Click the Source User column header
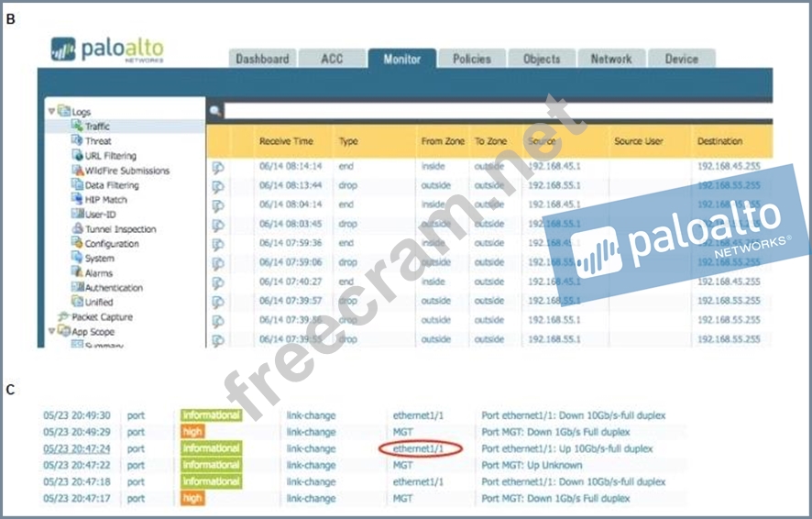 pos(639,141)
